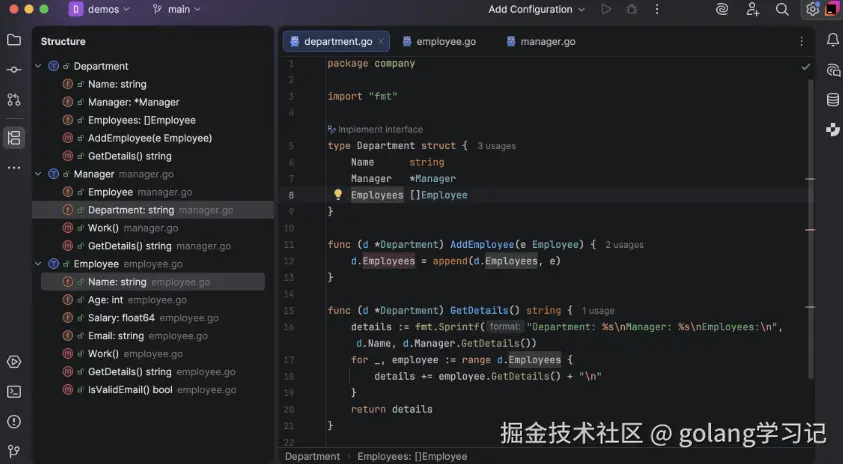Click the 3 usages hint
This screenshot has height=464, width=843.
coord(496,146)
